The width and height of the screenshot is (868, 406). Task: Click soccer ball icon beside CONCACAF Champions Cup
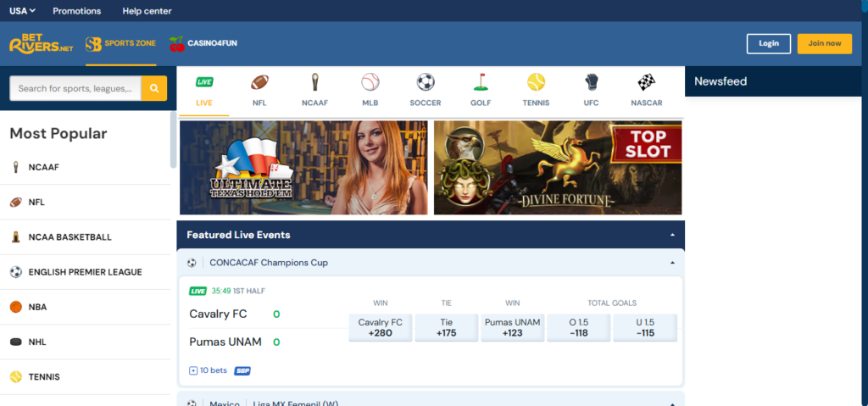point(192,263)
